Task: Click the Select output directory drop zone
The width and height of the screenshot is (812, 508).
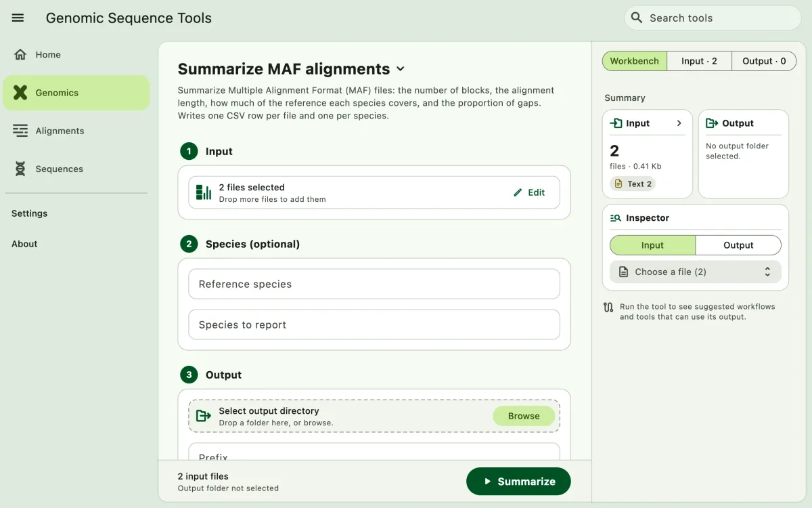Action: [x=374, y=416]
